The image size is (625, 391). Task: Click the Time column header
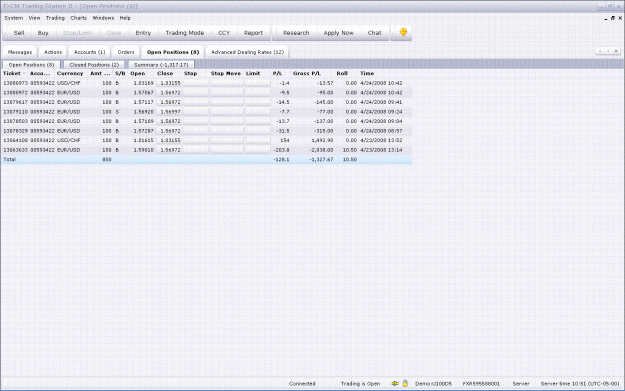point(367,73)
